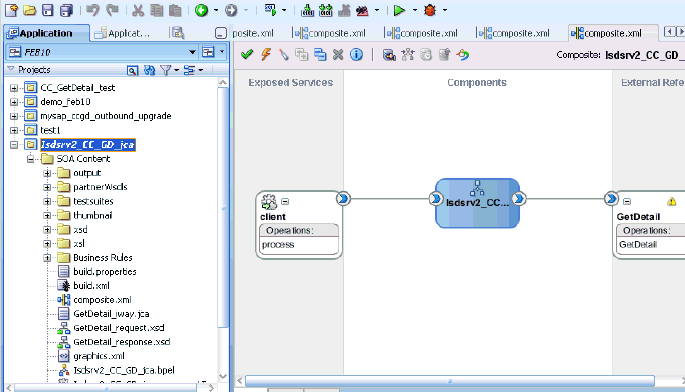
Task: Expand the xsd folder
Action: coord(47,229)
